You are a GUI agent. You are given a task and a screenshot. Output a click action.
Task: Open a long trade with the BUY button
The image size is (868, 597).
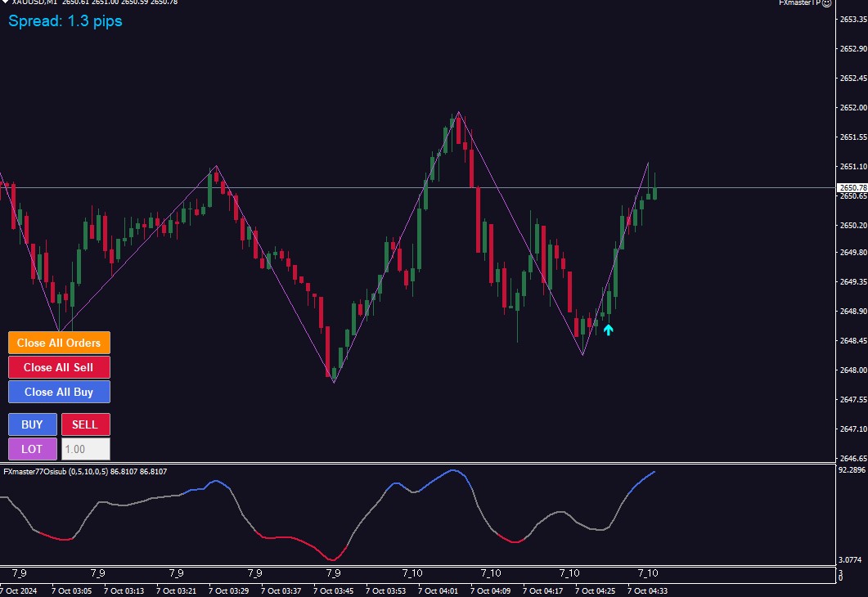click(33, 424)
